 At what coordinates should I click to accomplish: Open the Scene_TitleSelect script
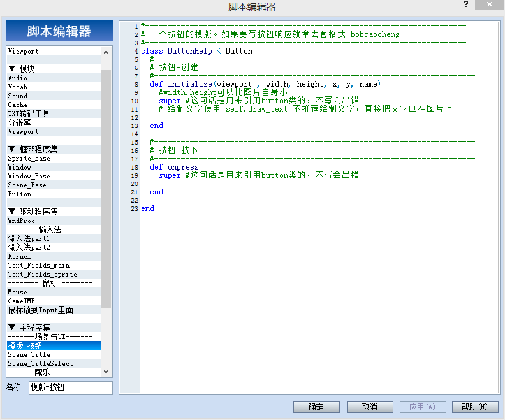tap(54, 363)
